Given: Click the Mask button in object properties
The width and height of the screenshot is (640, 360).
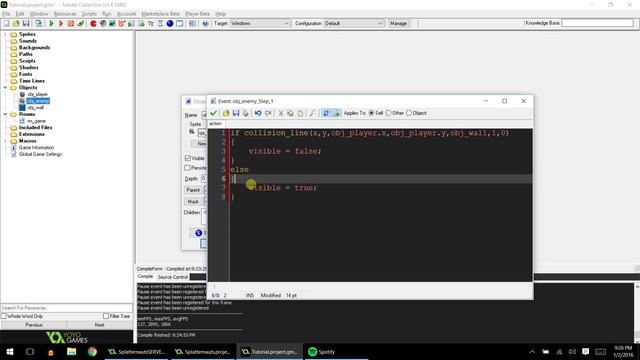Looking at the screenshot, I should point(193,201).
